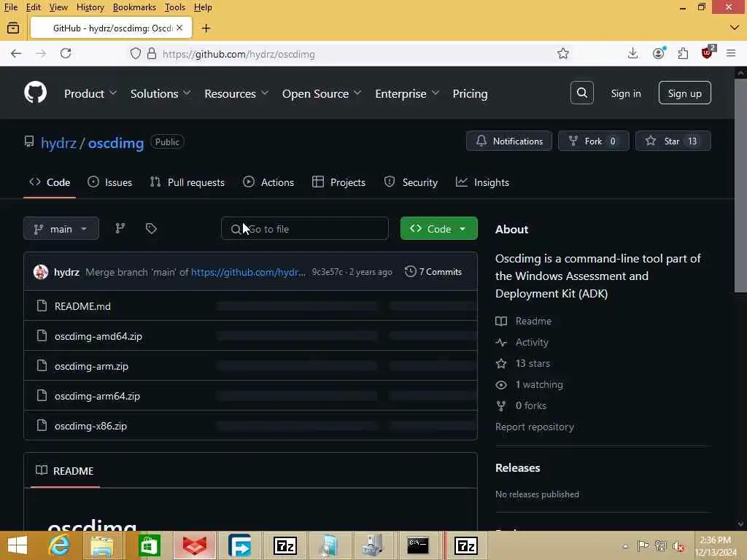This screenshot has height=560, width=747.
Task: Click the Sign in link
Action: pyautogui.click(x=626, y=93)
